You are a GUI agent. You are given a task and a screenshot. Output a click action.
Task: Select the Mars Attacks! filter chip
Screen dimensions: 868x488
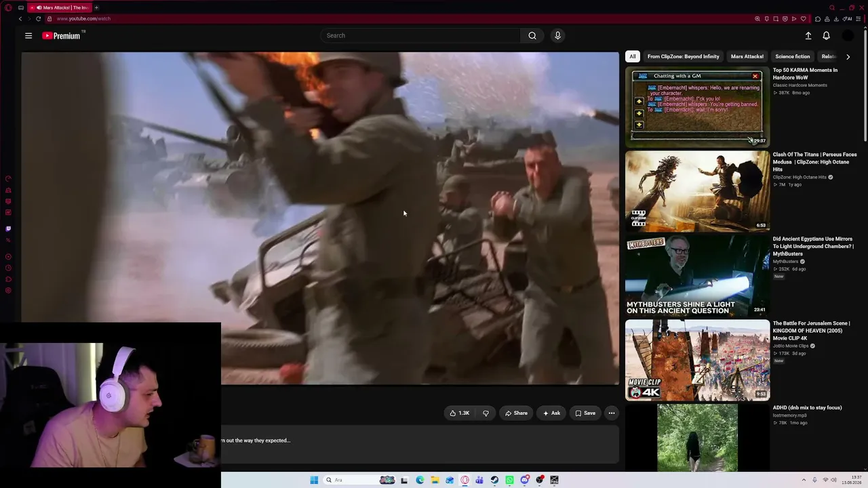coord(747,57)
